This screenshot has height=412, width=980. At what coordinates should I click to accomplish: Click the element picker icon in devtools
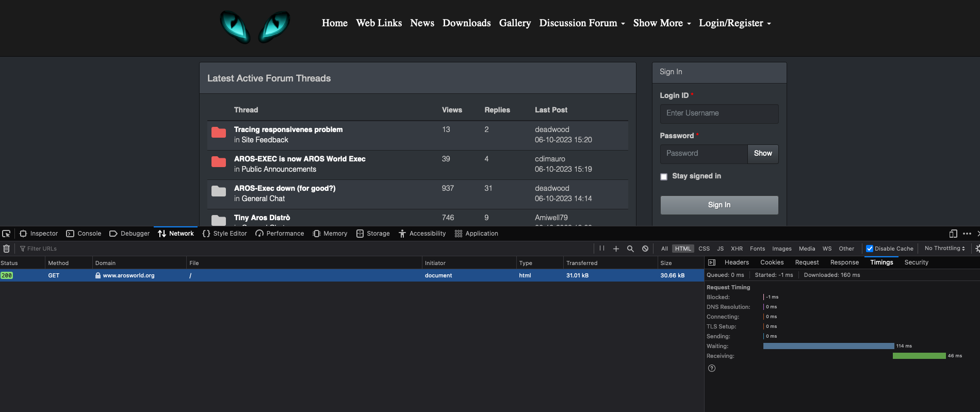6,234
